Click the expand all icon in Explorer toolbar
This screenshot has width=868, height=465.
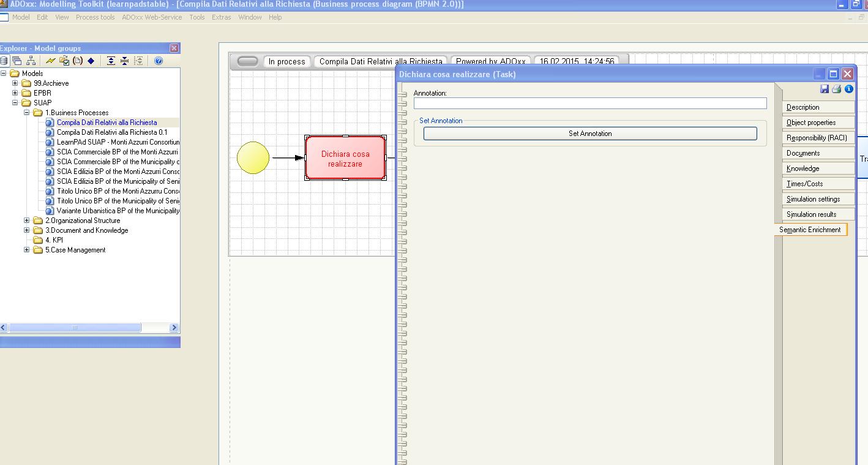coord(111,61)
